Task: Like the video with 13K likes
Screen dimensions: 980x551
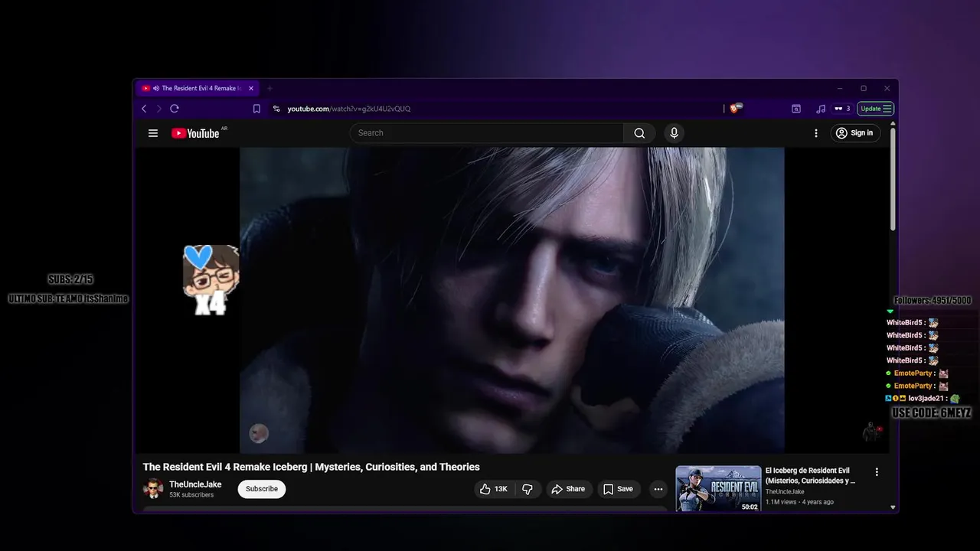Action: point(493,489)
